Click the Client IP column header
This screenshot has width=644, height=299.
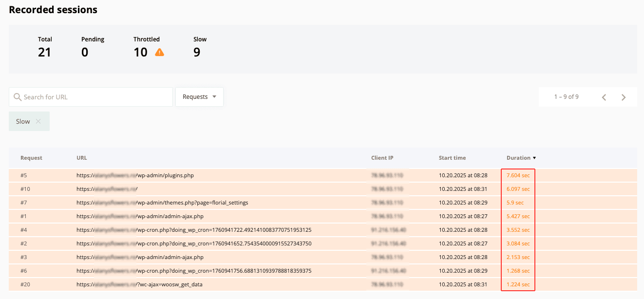coord(382,158)
